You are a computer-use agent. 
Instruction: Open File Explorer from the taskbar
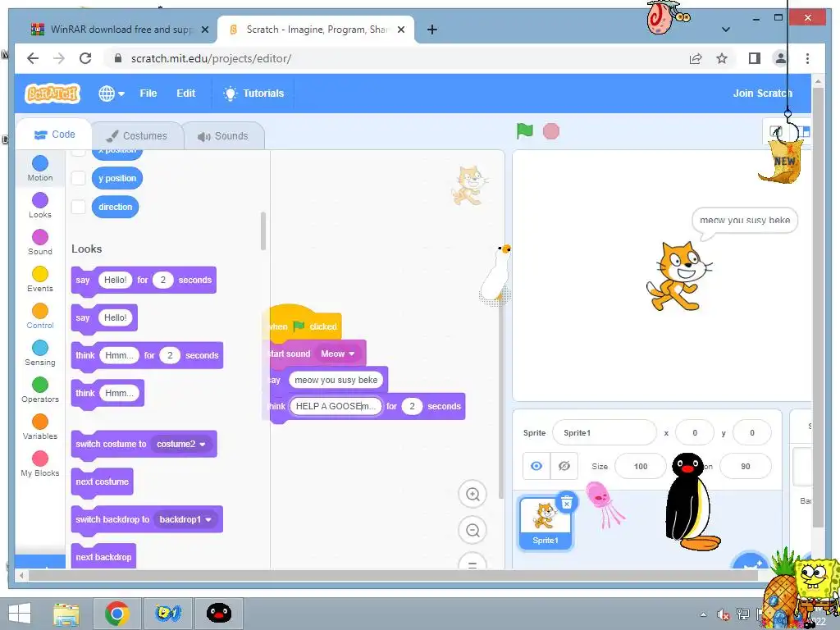click(x=66, y=614)
